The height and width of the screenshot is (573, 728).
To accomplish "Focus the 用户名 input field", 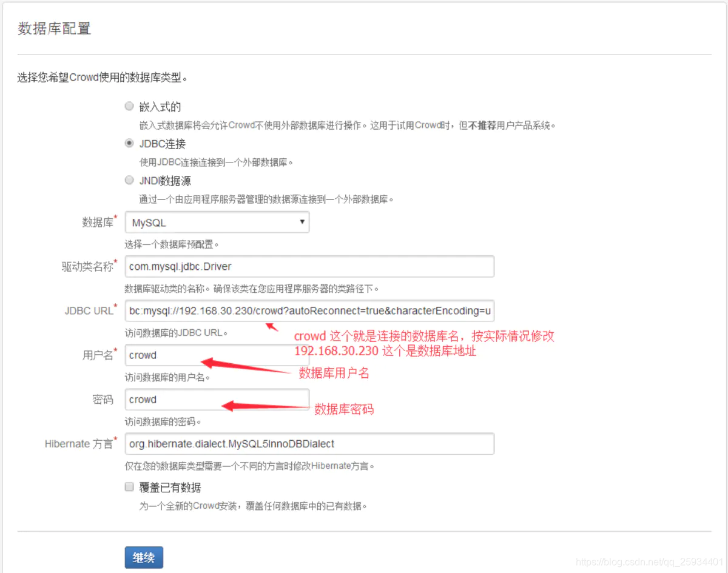I will [217, 355].
